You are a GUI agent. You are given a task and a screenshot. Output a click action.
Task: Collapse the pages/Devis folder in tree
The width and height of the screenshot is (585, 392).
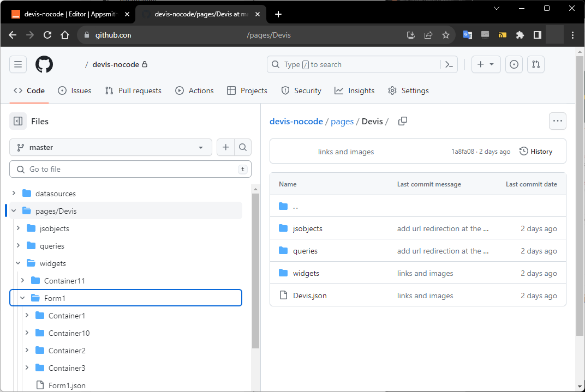pyautogui.click(x=14, y=210)
